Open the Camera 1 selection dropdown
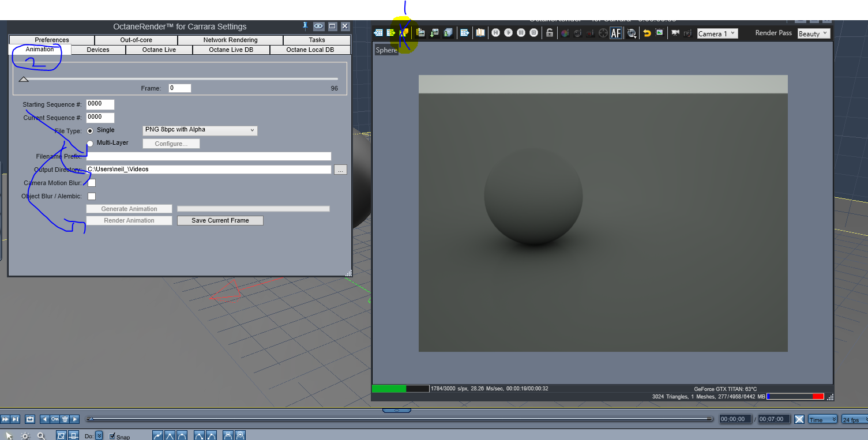Screen dimensions: 868x440 point(717,33)
